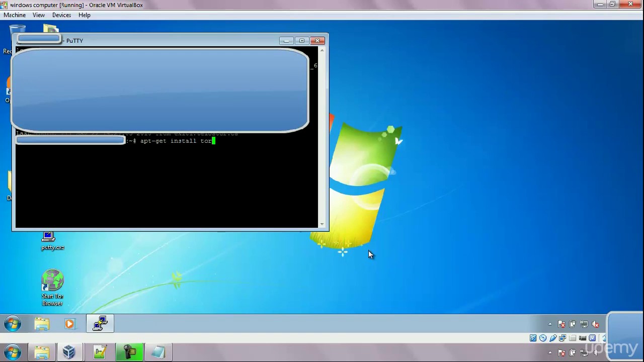Click VirtualBox shared folders status indicator

pos(573,338)
